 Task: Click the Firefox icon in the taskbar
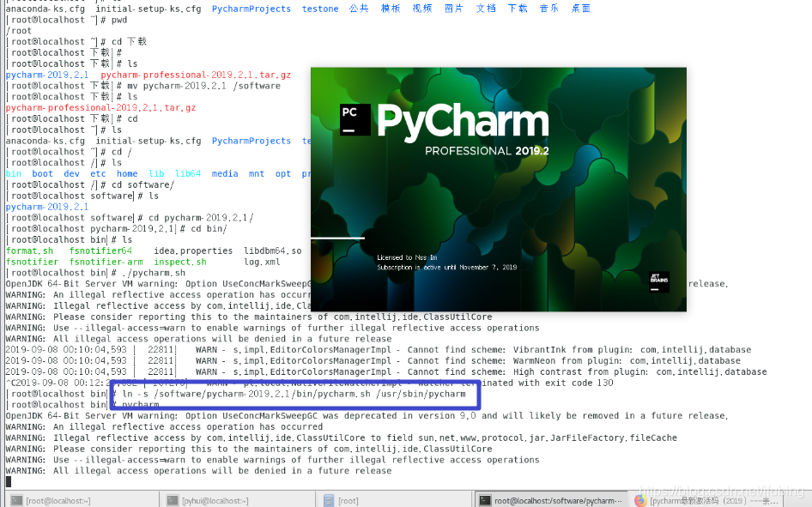point(640,500)
